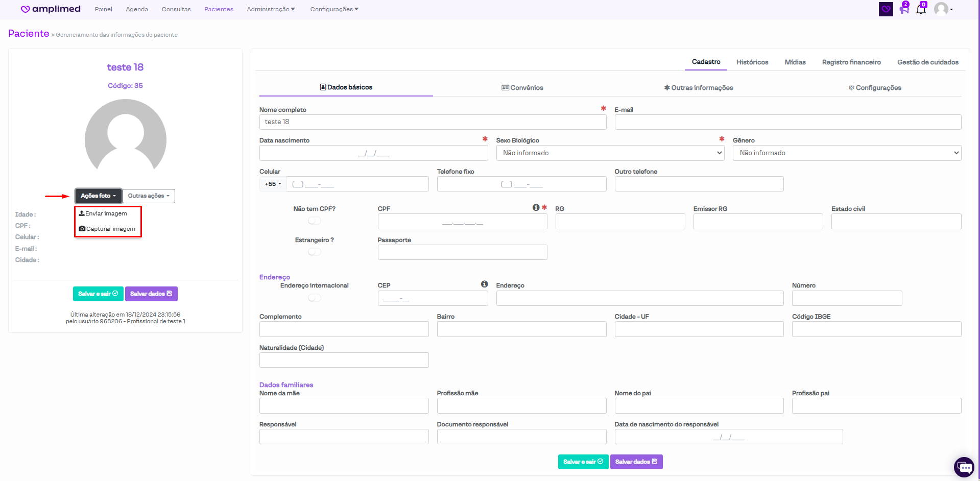Toggle the 'Não tem CPF?' switch
The image size is (980, 481).
coord(315,221)
